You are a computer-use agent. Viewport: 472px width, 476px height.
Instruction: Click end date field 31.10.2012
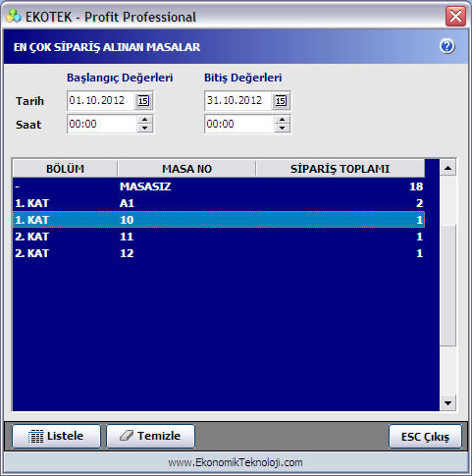click(238, 100)
